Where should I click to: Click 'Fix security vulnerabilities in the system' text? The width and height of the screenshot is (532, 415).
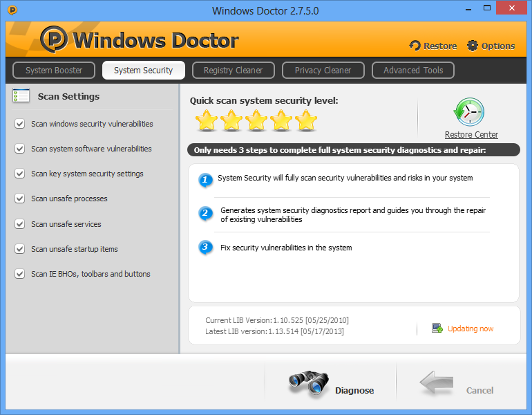click(286, 248)
